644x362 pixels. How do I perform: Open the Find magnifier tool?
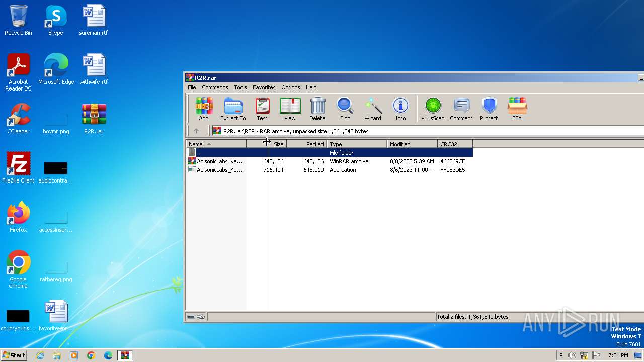[345, 109]
